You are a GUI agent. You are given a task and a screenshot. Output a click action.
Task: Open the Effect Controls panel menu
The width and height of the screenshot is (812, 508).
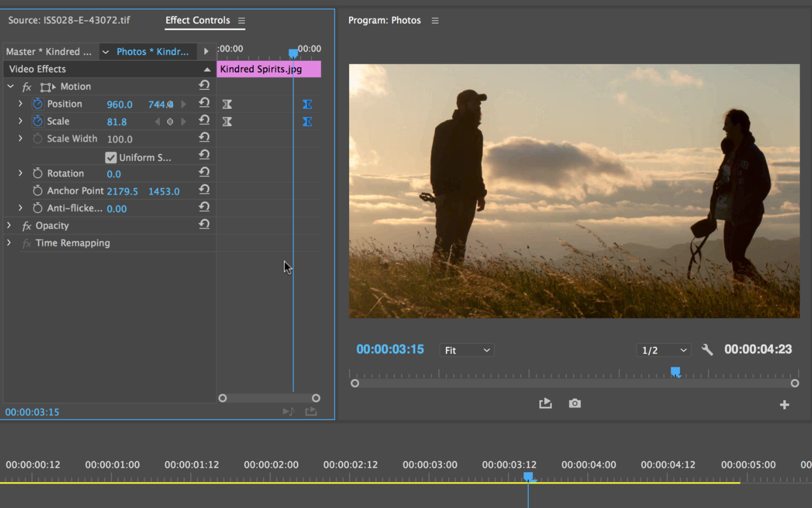coord(241,21)
